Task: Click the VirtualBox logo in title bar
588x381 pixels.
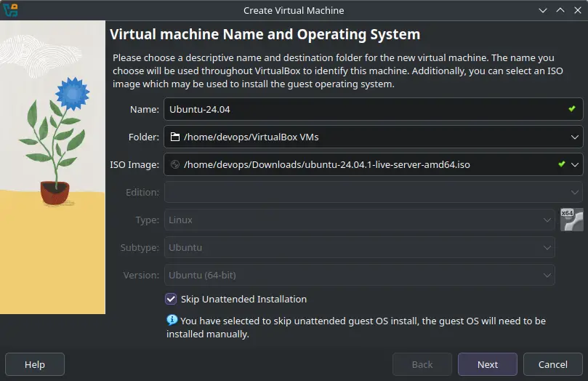Action: pyautogui.click(x=10, y=10)
